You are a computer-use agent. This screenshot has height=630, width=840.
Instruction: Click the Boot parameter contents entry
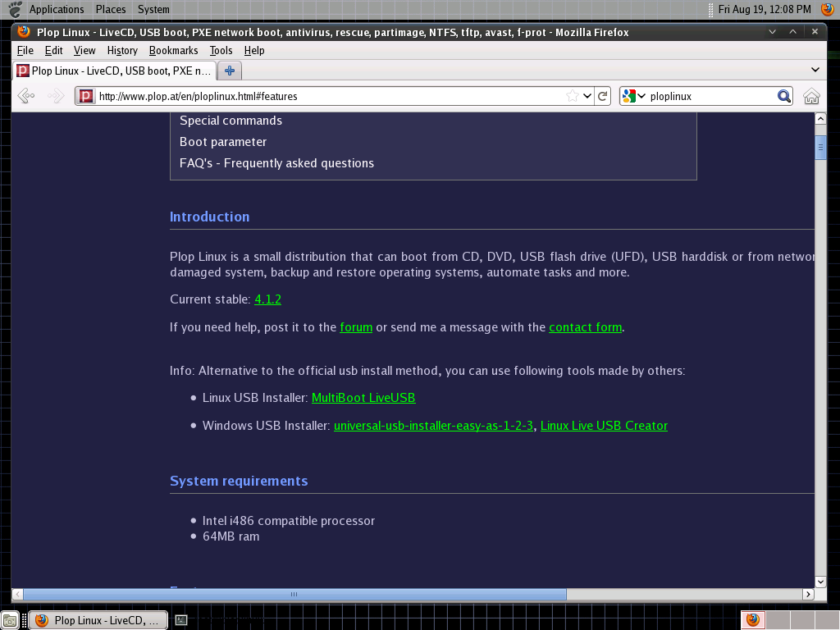coord(223,142)
